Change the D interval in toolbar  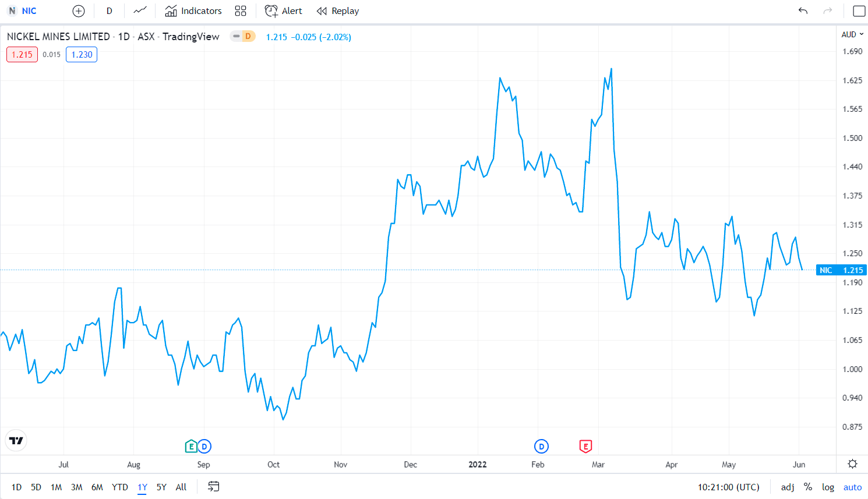(x=109, y=11)
